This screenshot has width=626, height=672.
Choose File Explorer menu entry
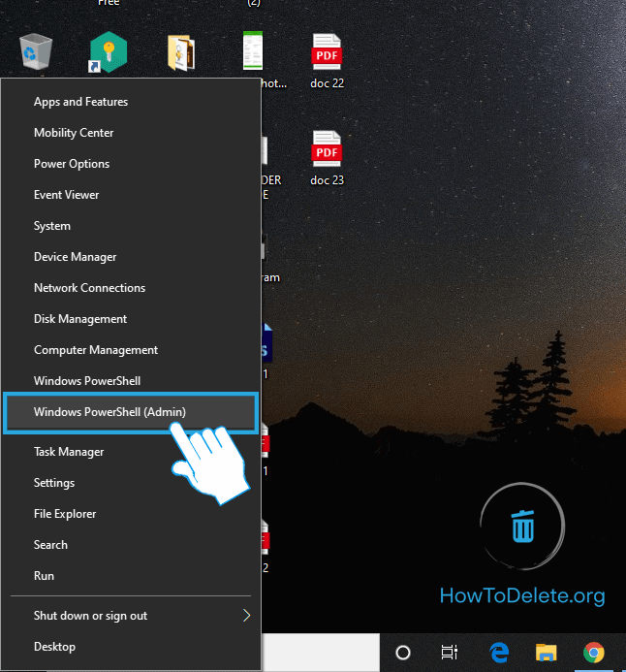(x=131, y=513)
